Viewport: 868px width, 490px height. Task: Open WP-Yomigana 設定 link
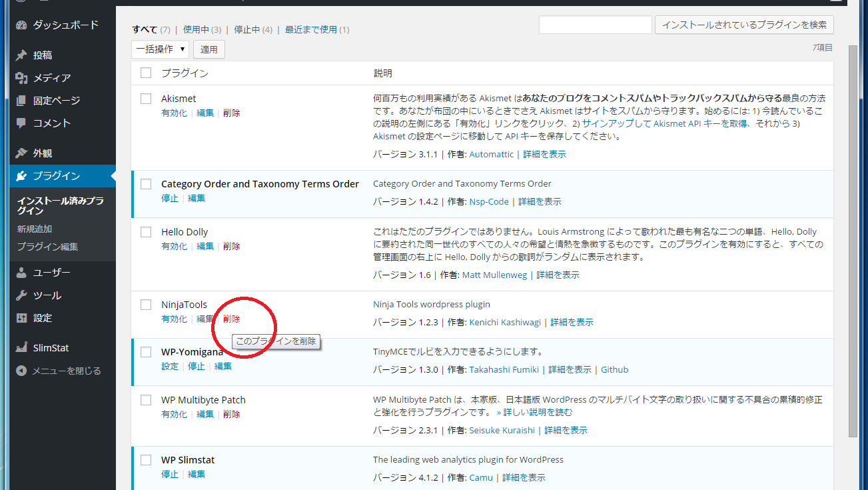[x=170, y=367]
